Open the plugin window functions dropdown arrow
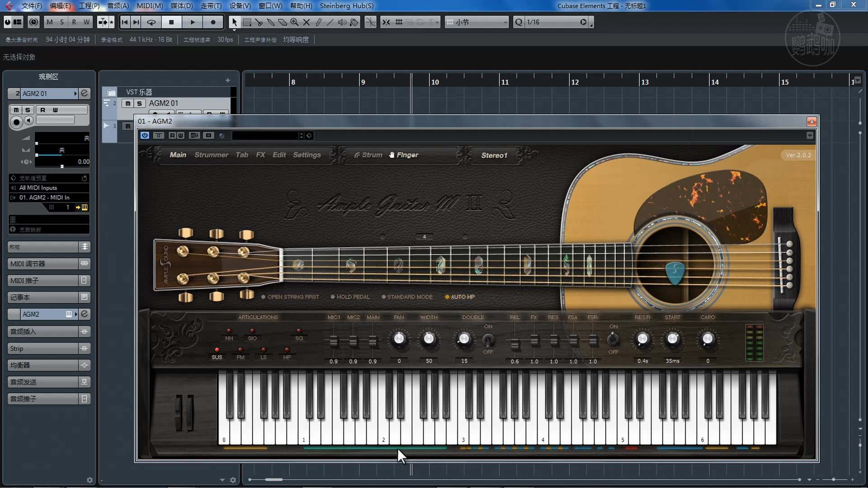 point(810,136)
